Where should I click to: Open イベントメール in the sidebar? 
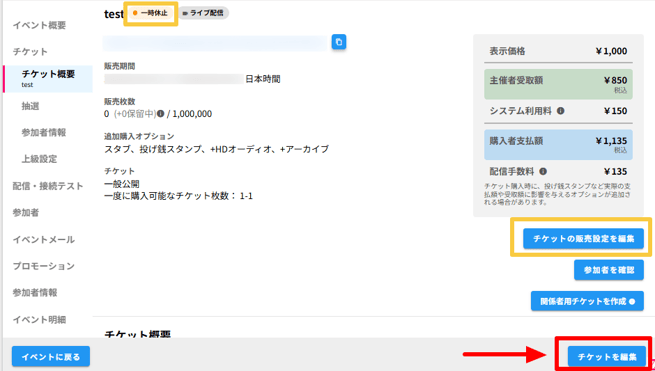point(43,240)
